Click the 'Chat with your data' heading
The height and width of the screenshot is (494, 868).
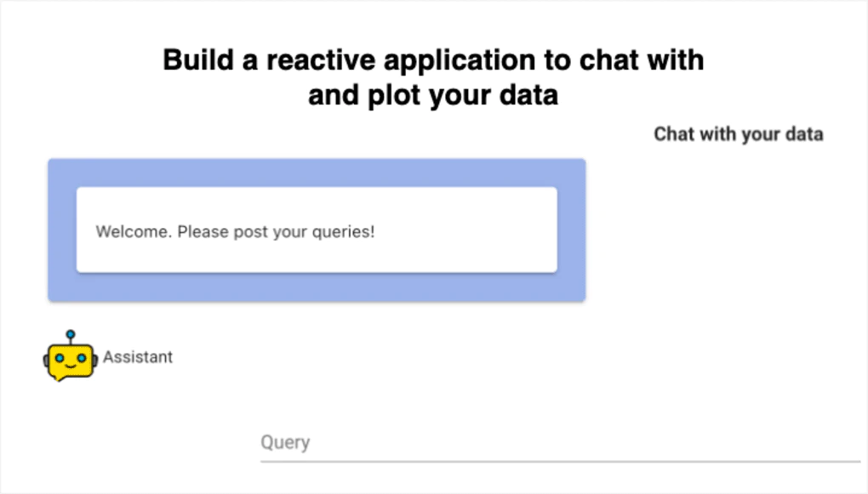click(x=738, y=133)
